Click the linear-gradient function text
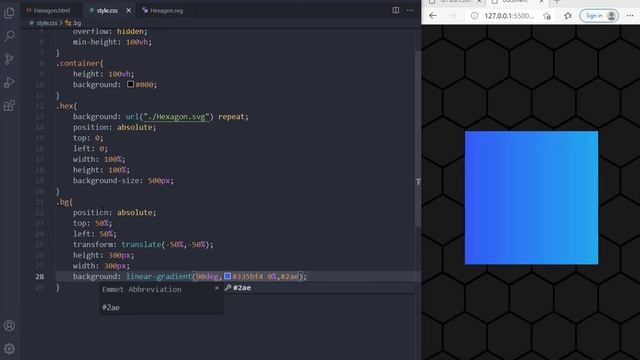The height and width of the screenshot is (360, 640). [x=159, y=276]
